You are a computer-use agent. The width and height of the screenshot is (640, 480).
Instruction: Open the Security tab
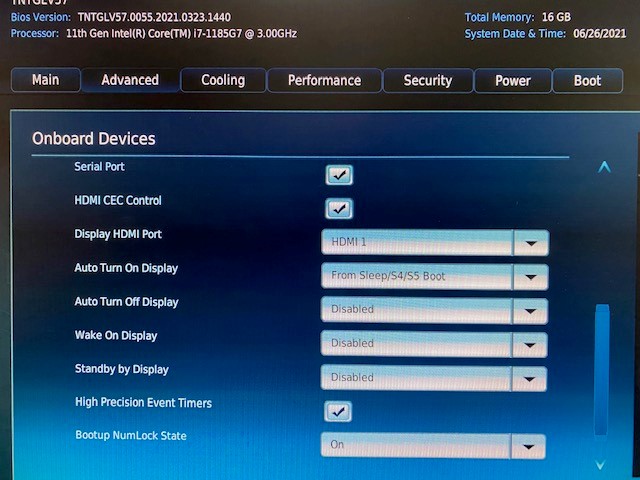pos(427,80)
